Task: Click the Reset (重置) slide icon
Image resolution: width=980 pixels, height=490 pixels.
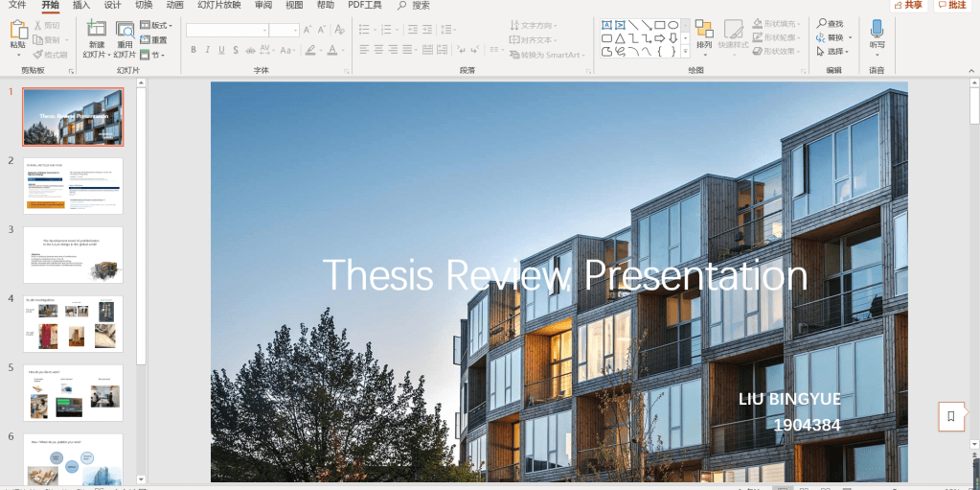Action: (x=145, y=39)
